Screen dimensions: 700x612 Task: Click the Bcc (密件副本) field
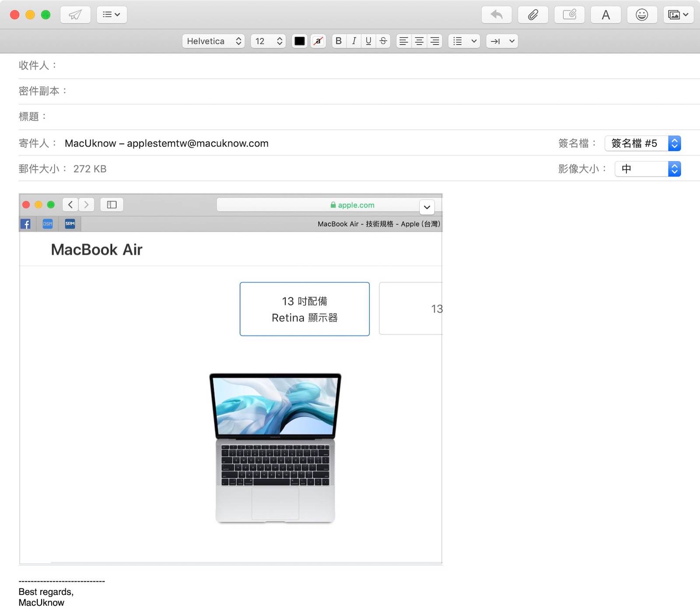[x=359, y=91]
